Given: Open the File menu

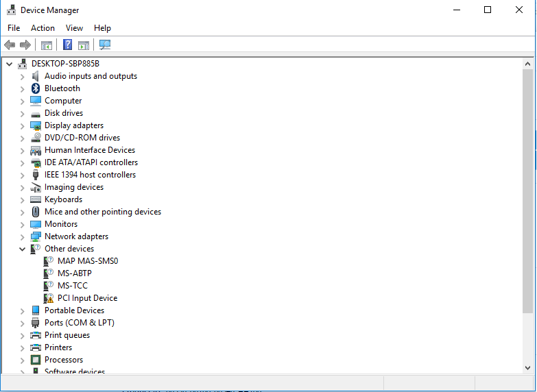Looking at the screenshot, I should click(14, 28).
